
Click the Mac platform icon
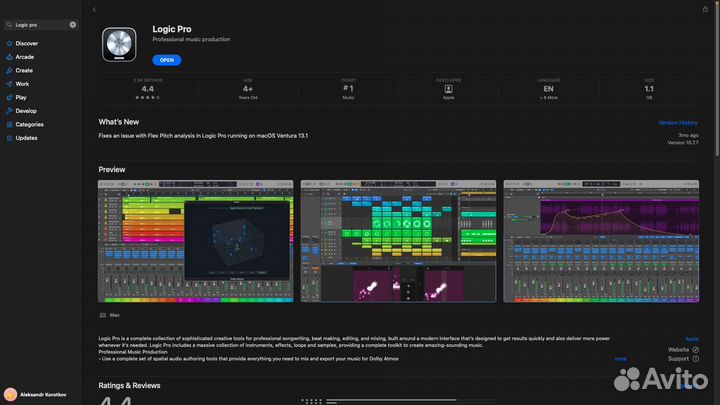[103, 315]
